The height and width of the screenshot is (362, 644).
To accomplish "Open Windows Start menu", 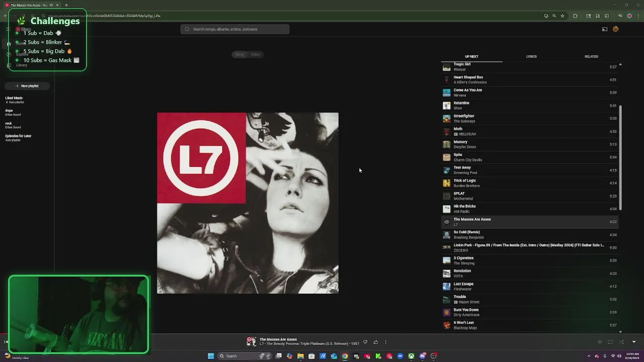I will (x=211, y=356).
